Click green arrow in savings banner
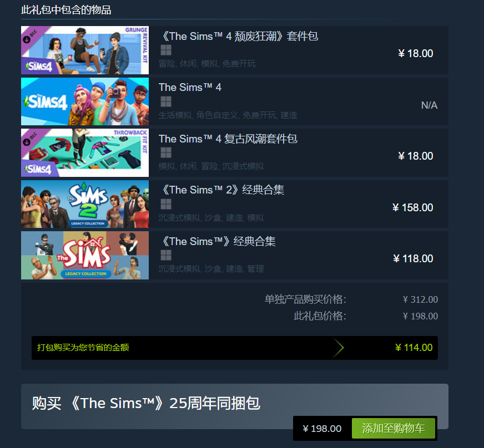This screenshot has width=484, height=448. click(x=339, y=348)
